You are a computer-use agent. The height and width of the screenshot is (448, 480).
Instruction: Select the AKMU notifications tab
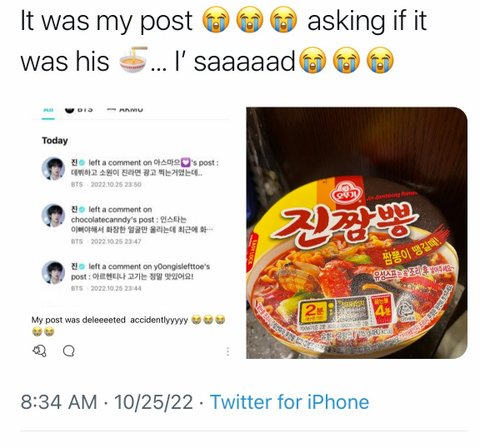click(125, 109)
